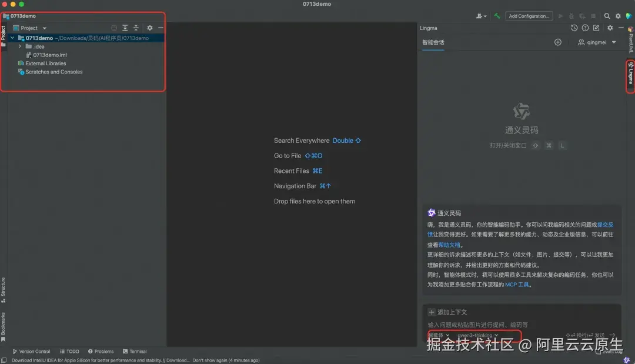635x364 pixels.
Task: Open the qwen3-thinking model dropdown
Action: (x=478, y=335)
